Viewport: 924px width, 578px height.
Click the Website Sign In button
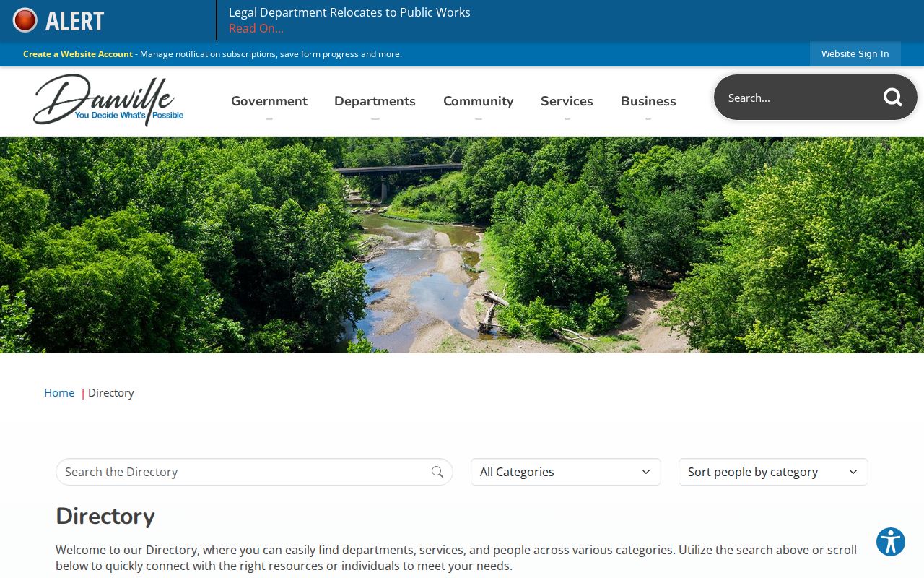pyautogui.click(x=855, y=54)
